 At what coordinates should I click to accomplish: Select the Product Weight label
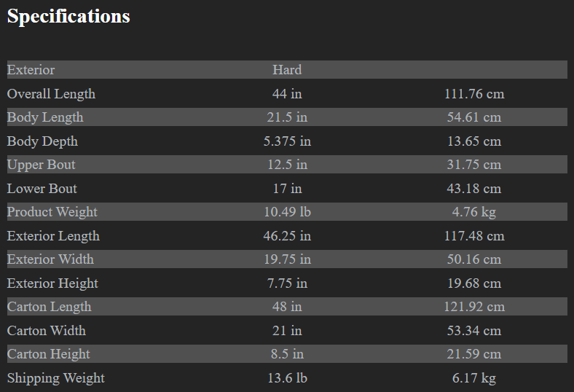coord(52,212)
